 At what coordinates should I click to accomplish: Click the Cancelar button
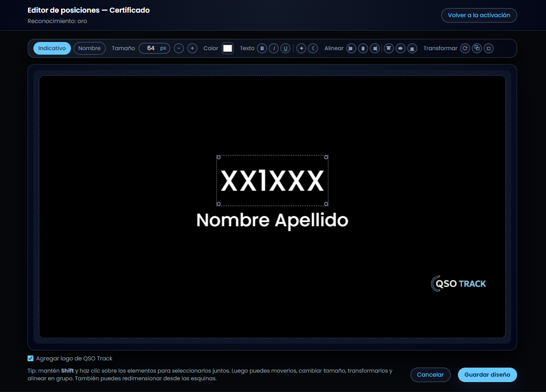pyautogui.click(x=430, y=375)
